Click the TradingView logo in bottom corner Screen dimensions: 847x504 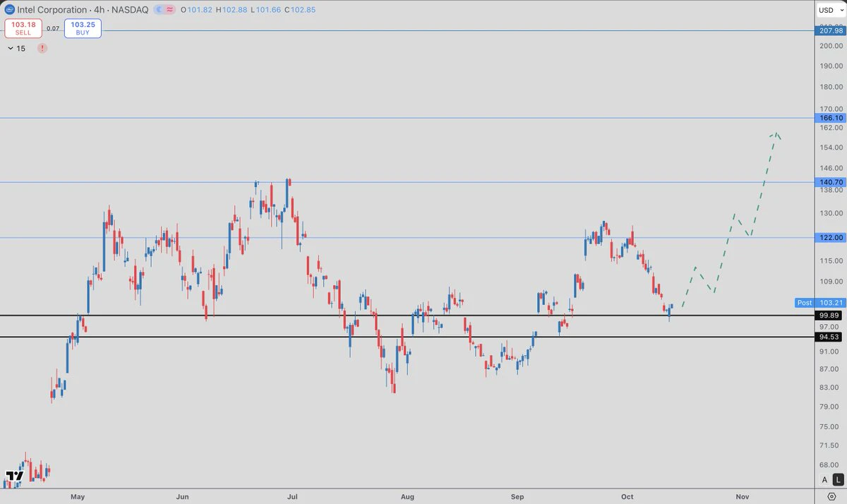13,476
